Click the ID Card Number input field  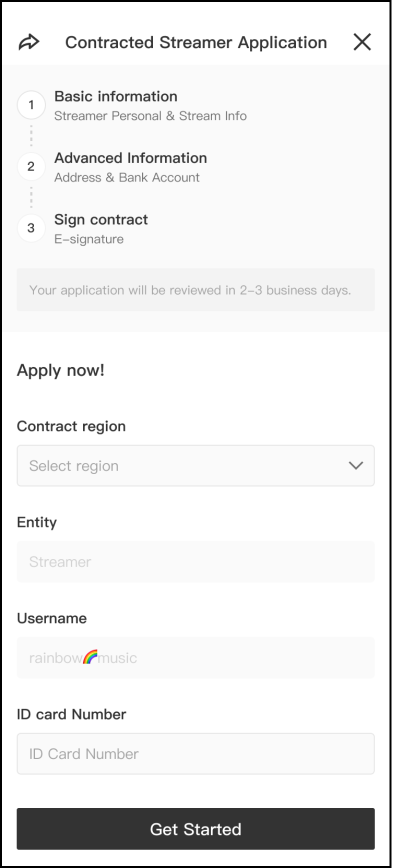[x=195, y=753]
